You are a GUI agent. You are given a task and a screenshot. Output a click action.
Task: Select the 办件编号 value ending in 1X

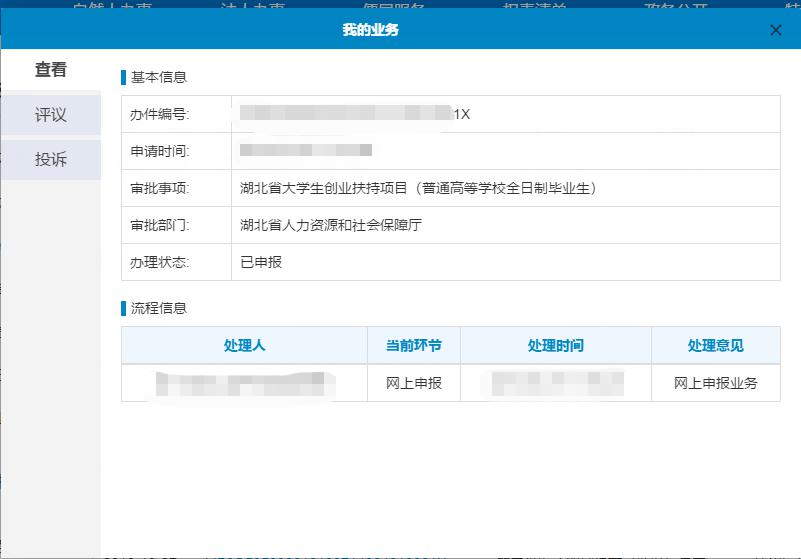pos(355,114)
